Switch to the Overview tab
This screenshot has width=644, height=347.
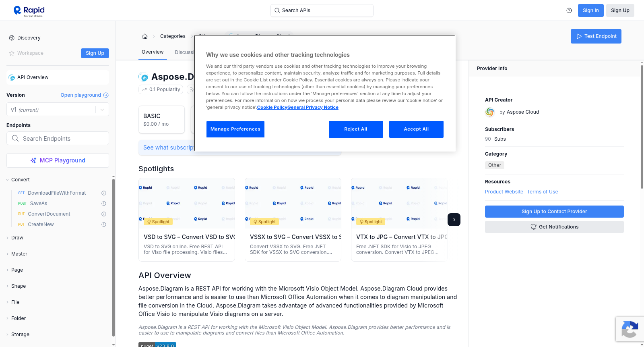pos(153,52)
